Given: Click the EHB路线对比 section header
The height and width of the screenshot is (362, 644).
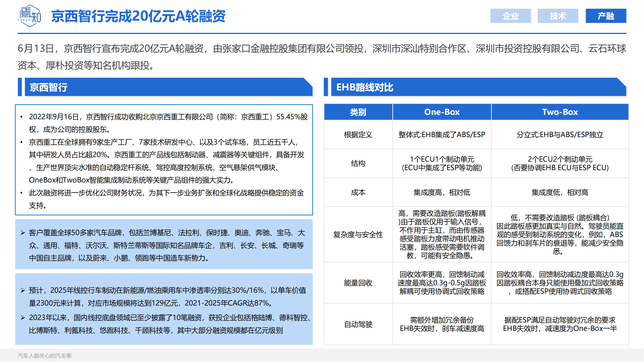Looking at the screenshot, I should click(x=479, y=87).
